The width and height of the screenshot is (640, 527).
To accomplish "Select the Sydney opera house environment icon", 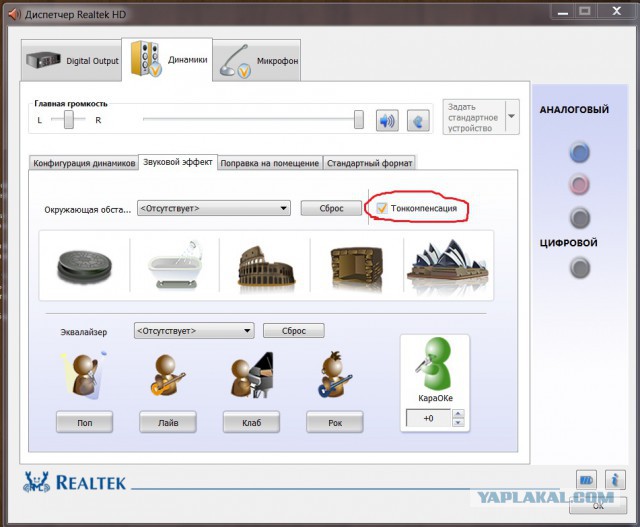I will pos(448,261).
